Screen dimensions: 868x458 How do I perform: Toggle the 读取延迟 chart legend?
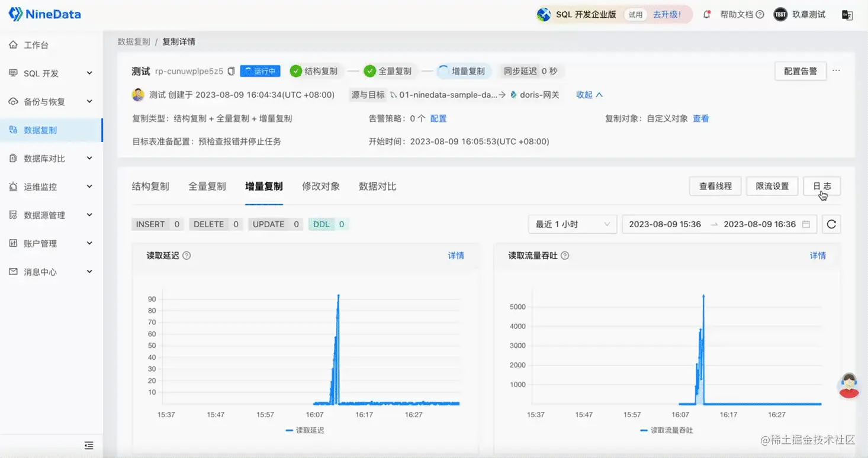(305, 430)
